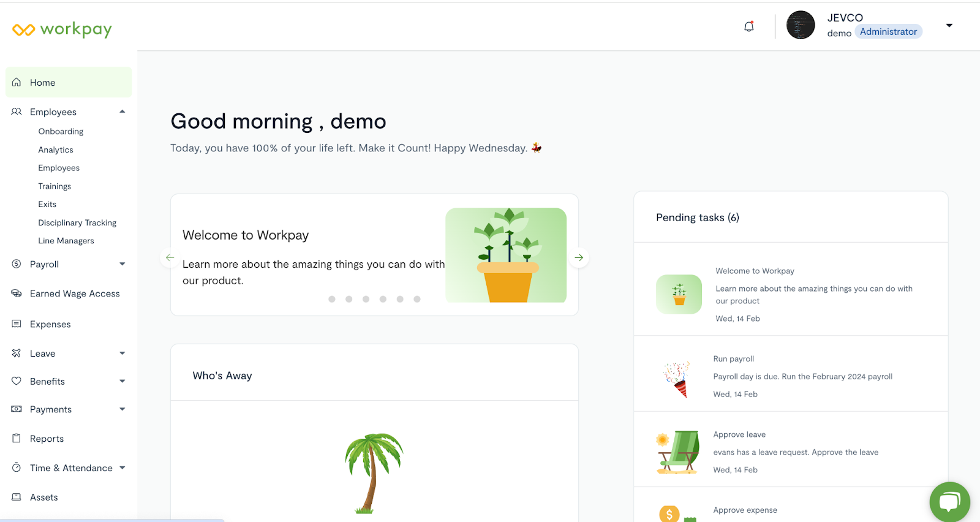This screenshot has height=522, width=980.
Task: Select fifth carousel dot
Action: (x=400, y=299)
